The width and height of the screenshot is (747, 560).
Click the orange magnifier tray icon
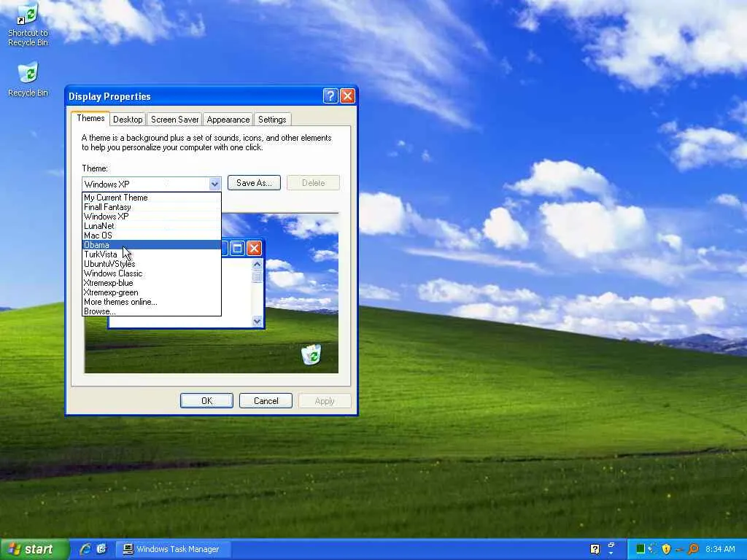pos(693,549)
